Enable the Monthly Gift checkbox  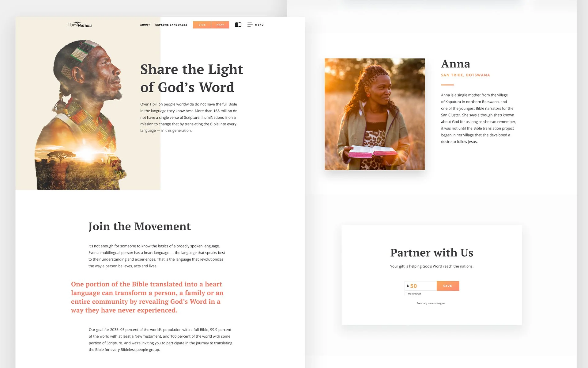406,294
